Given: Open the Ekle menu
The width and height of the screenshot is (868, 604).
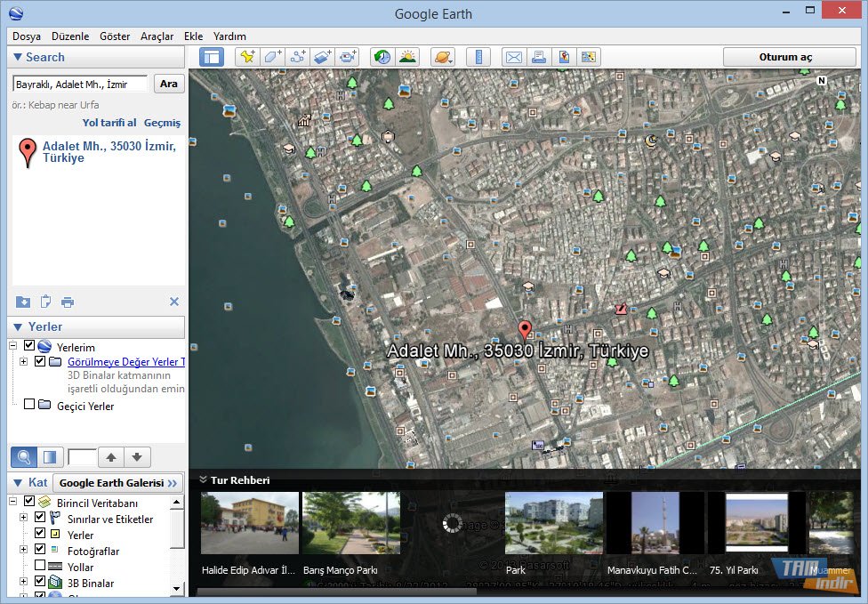Looking at the screenshot, I should tap(193, 36).
